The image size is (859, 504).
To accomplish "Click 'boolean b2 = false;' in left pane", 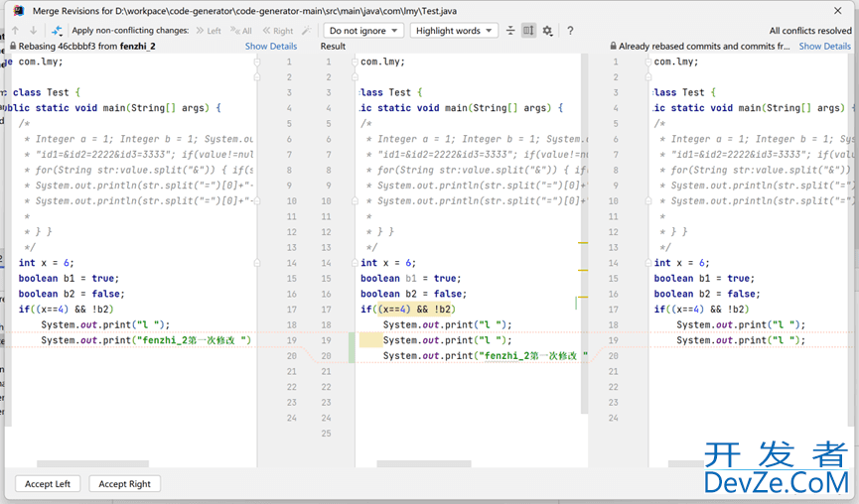I will pyautogui.click(x=72, y=294).
